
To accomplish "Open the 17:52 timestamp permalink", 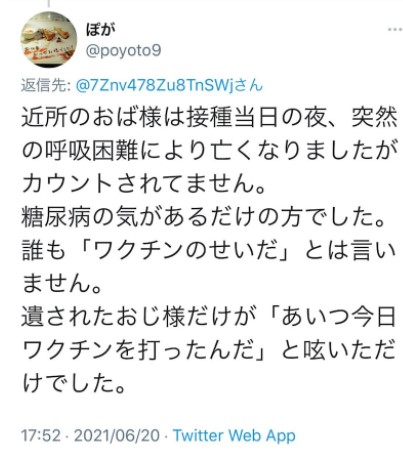I will point(41,436).
